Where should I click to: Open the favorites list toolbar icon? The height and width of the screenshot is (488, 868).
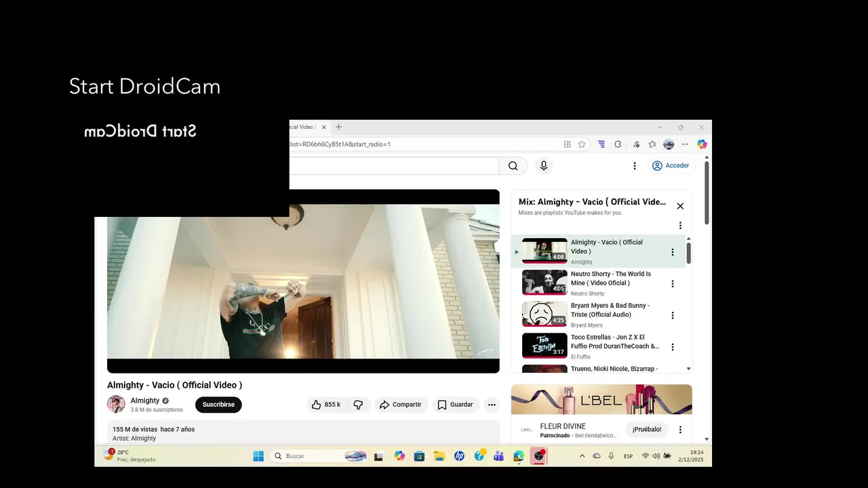coord(652,144)
